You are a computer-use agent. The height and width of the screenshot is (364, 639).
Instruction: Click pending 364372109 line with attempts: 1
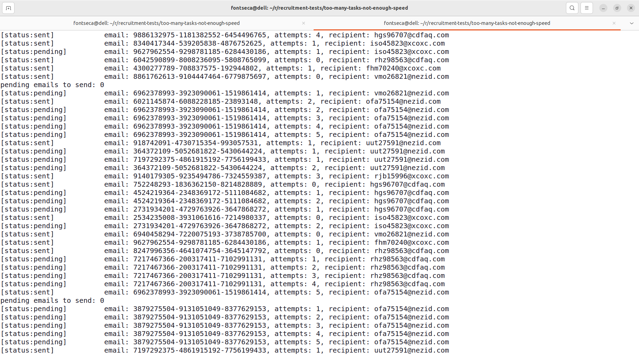tap(223, 151)
